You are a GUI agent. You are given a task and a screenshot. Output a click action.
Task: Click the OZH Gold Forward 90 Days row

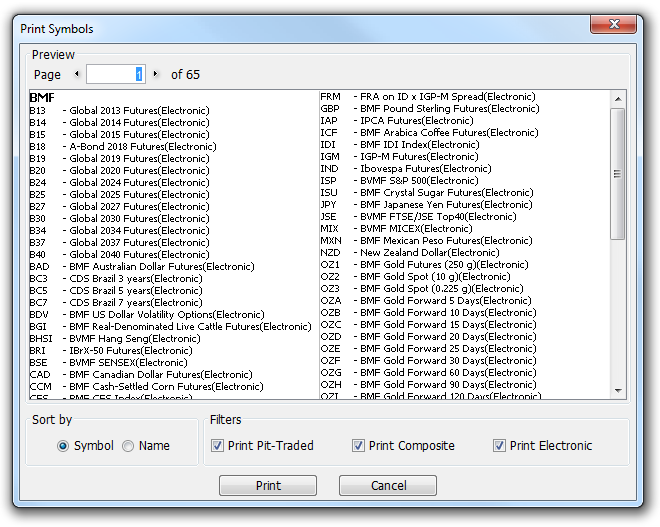(x=428, y=385)
